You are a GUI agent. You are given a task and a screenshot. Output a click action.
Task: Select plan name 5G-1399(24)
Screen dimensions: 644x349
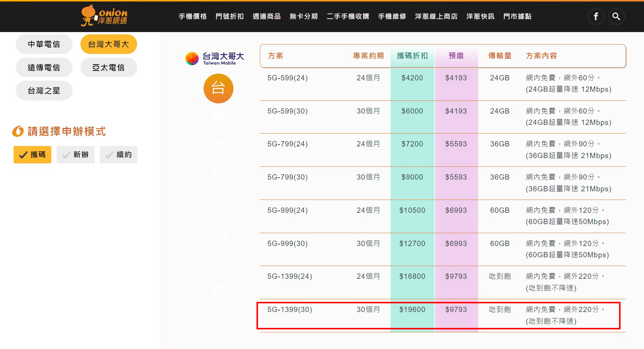click(290, 276)
